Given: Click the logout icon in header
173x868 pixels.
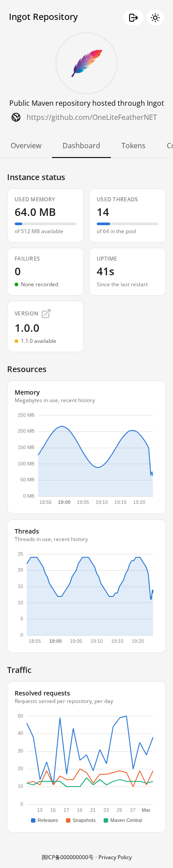Looking at the screenshot, I should tap(133, 18).
